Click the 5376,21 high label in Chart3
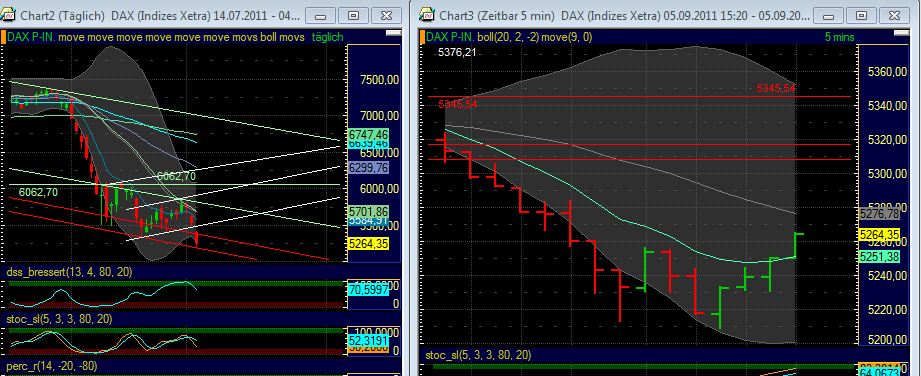Viewport: 921px width, 376px height. [x=457, y=53]
